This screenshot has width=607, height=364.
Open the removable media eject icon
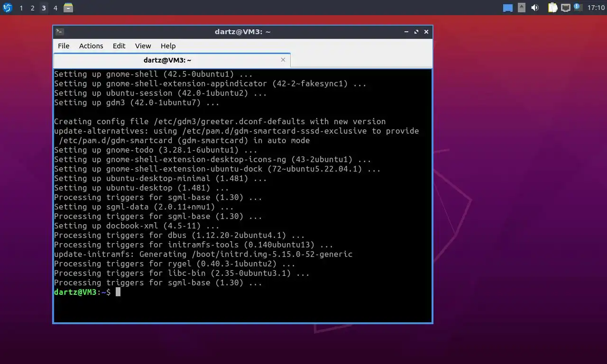[x=522, y=8]
